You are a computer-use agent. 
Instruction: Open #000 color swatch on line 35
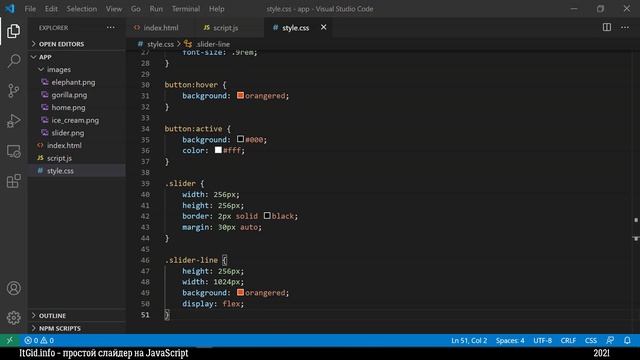click(240, 139)
